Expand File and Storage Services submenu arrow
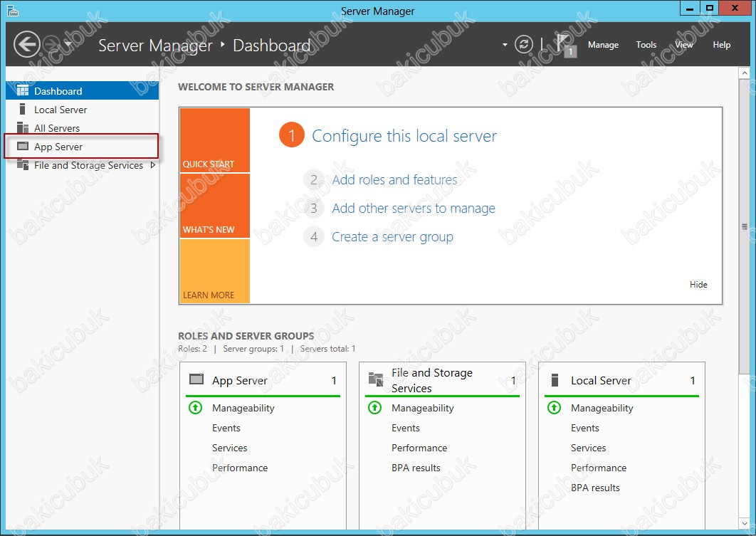The height and width of the screenshot is (536, 756). [153, 165]
